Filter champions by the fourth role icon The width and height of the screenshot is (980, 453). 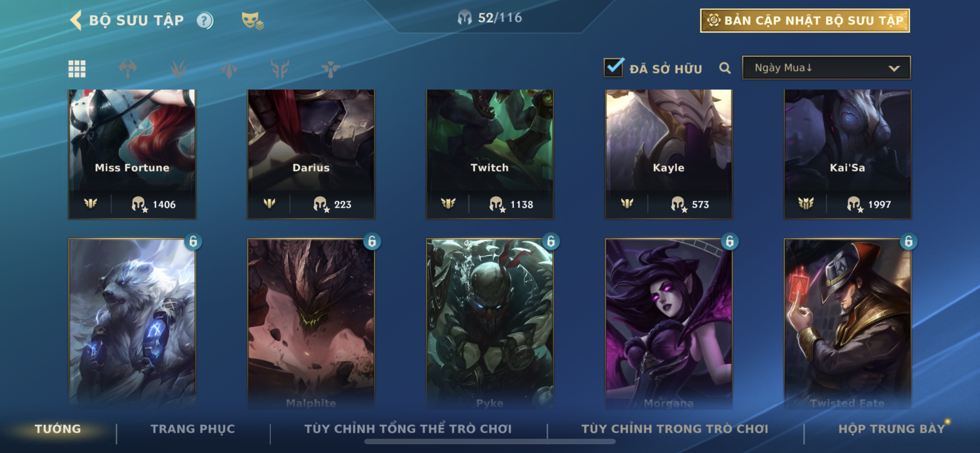tap(280, 69)
